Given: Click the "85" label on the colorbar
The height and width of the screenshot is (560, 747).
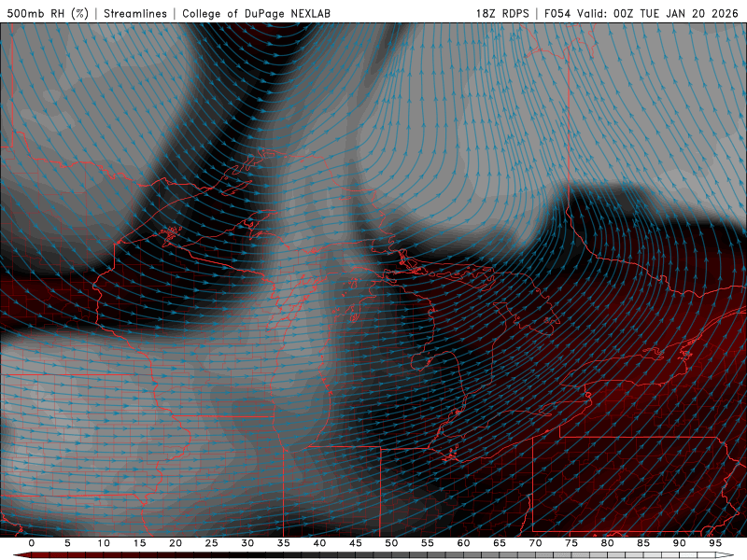Looking at the screenshot, I should pyautogui.click(x=643, y=543).
